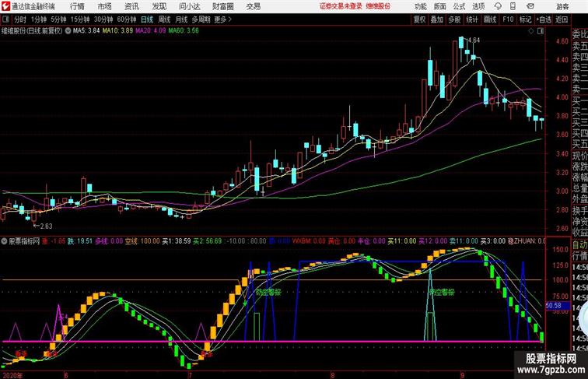588x379 pixels.
Task: Open the 选项 menu
Action: tap(478, 6)
